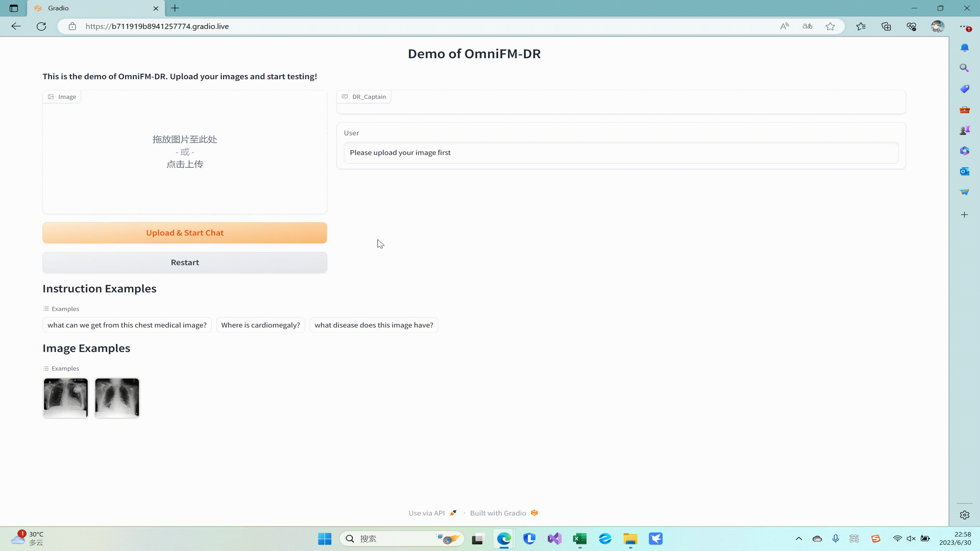The width and height of the screenshot is (980, 551).
Task: Select first chest X-ray example thumbnail
Action: 65,398
